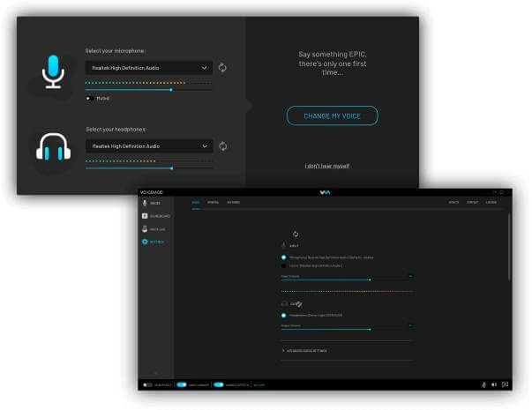
Task: Click the large headphones icon in setup window
Action: coord(53,146)
